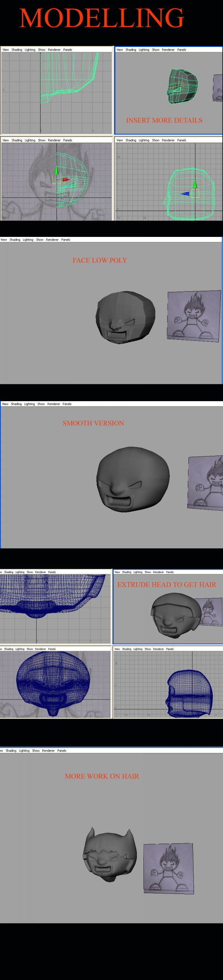Click green Y-axis arrow above the red arrow
The height and width of the screenshot is (980, 223).
point(56,171)
